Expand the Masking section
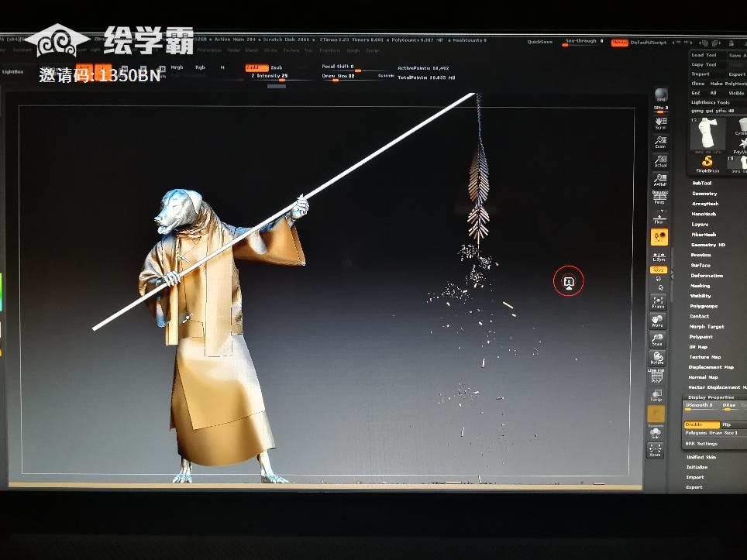 pos(700,286)
